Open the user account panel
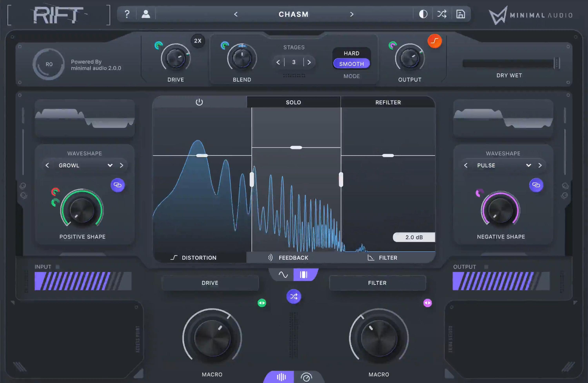The height and width of the screenshot is (383, 588). coord(145,14)
